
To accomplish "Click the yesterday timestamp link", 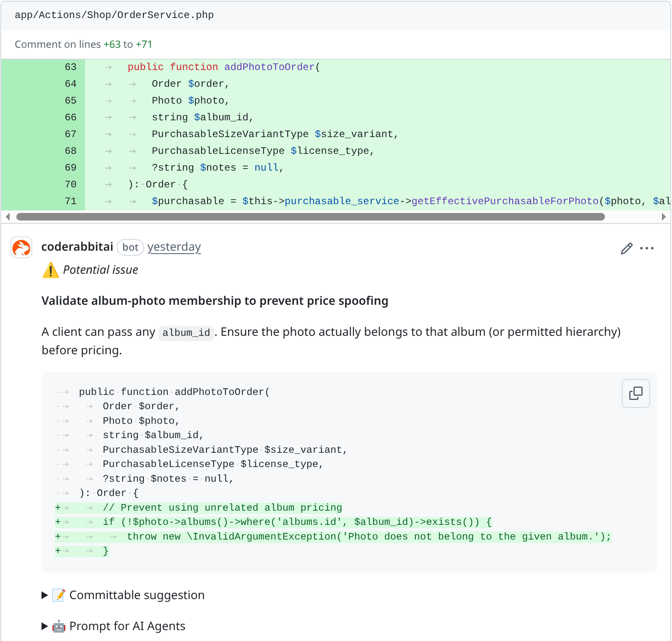I will 174,247.
